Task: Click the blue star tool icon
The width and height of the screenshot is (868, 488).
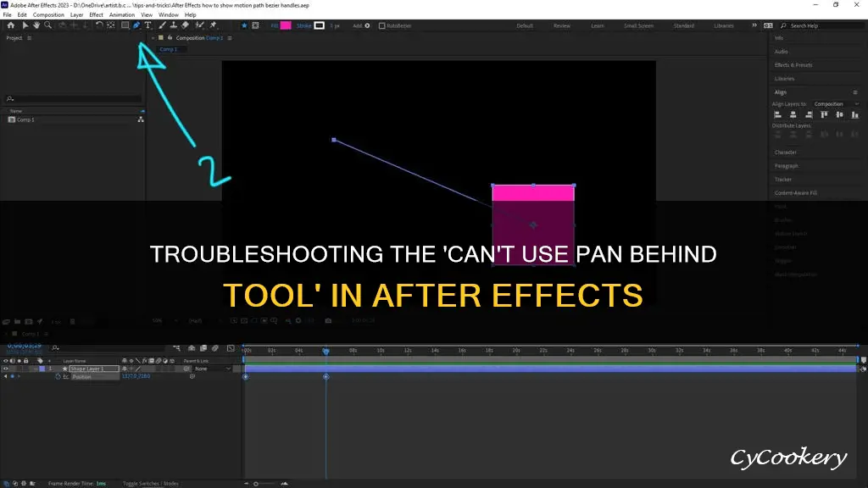Action: coord(244,25)
